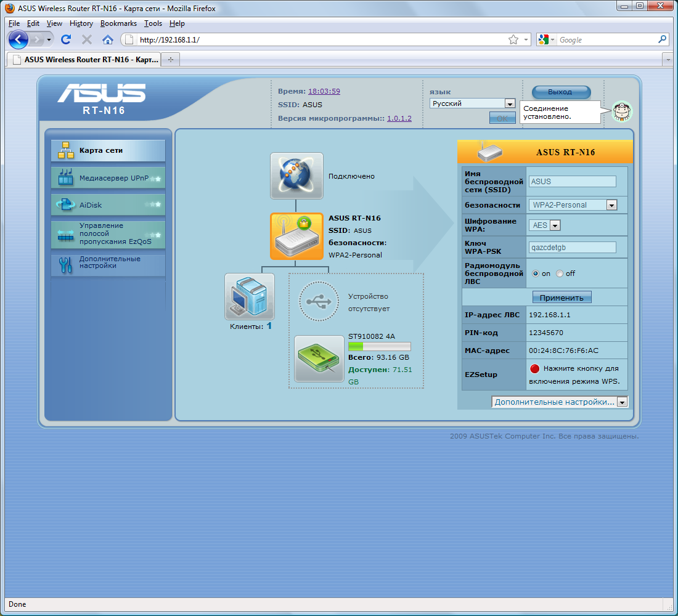Click the page icon in address bar
Viewport: 678px width, 616px height.
click(129, 40)
